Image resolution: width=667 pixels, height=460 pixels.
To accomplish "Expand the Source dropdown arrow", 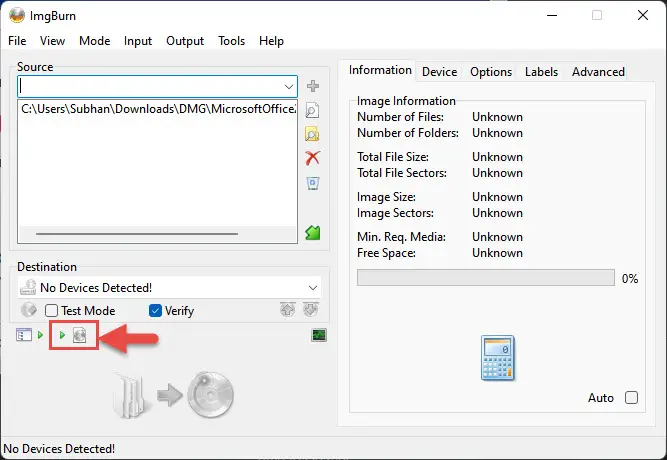I will point(289,87).
